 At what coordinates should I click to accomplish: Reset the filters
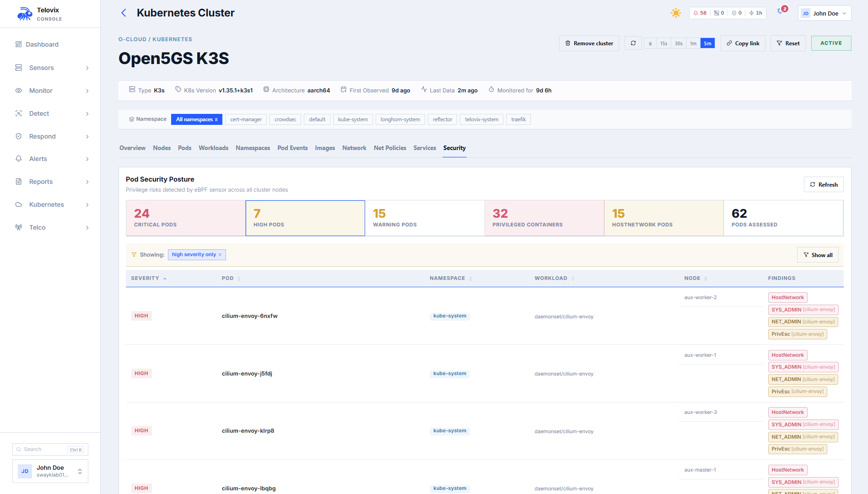[788, 43]
